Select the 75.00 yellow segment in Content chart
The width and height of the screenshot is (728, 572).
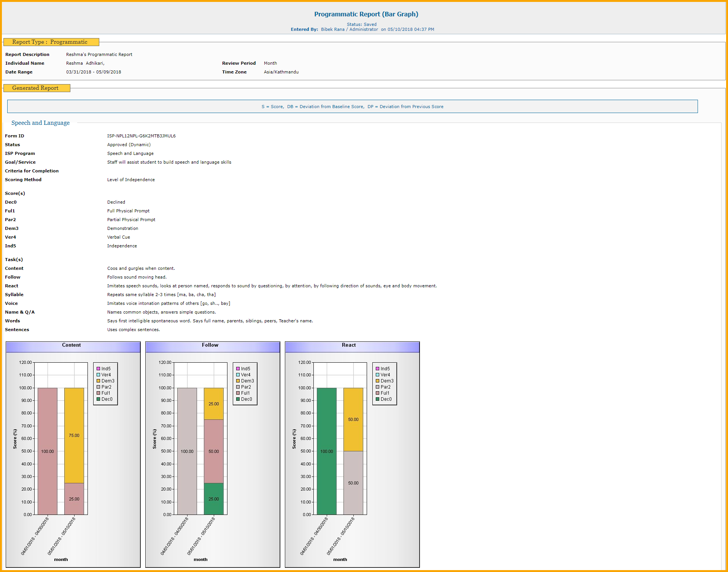[74, 435]
